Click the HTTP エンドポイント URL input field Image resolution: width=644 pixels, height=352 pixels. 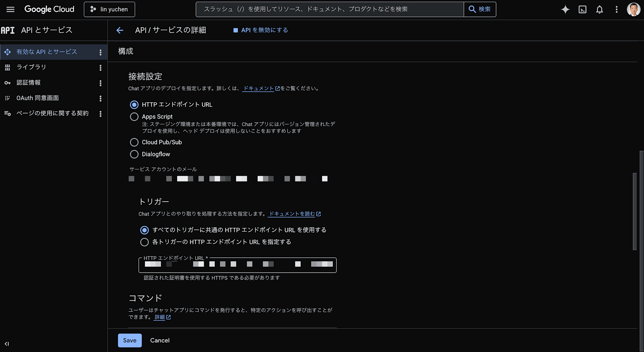tap(238, 265)
